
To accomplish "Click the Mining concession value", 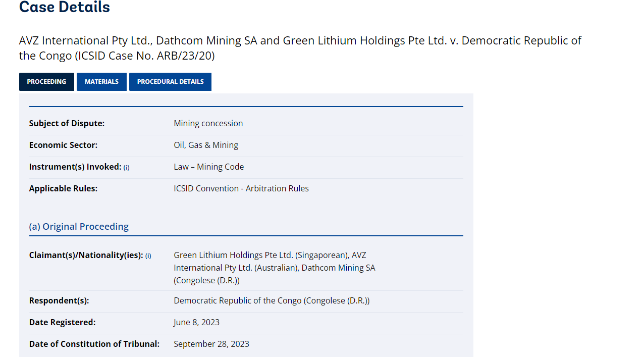I will point(208,123).
